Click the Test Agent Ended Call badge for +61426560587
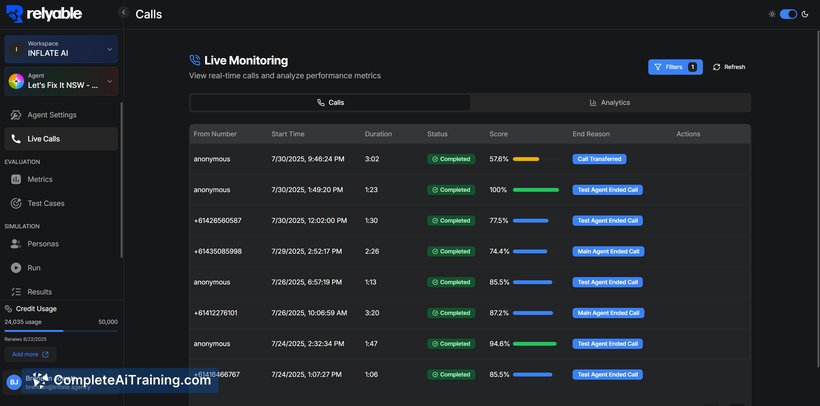 click(x=608, y=221)
